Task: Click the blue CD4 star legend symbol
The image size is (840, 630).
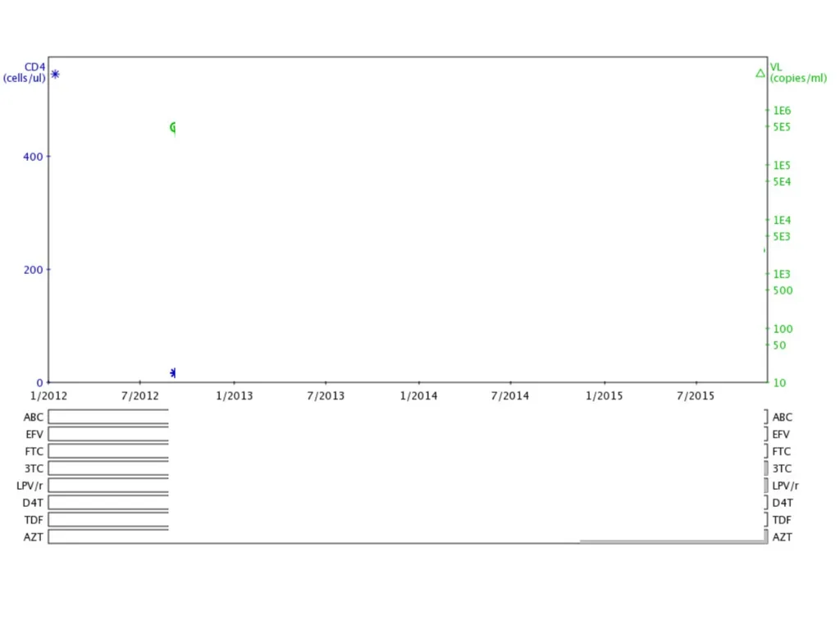Action: coord(55,74)
